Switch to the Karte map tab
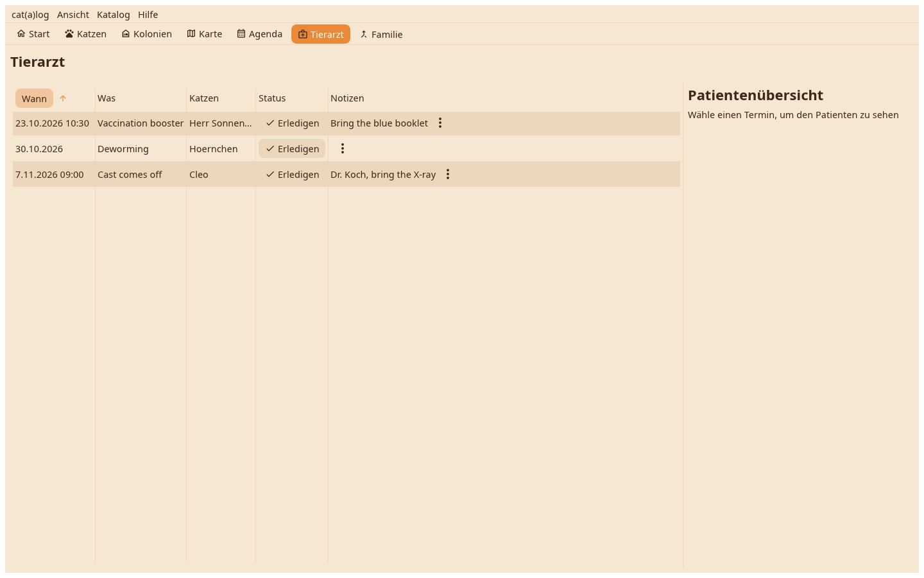The height and width of the screenshot is (578, 924). (205, 34)
